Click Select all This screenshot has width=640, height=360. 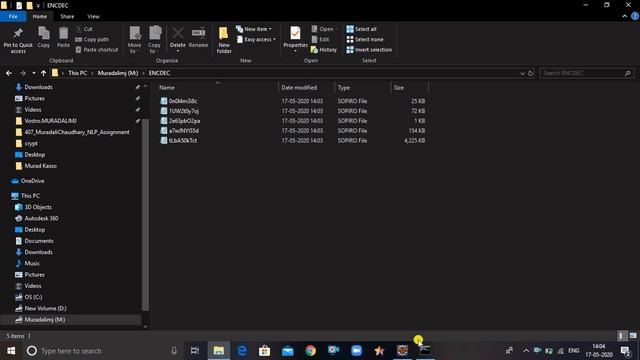tap(362, 29)
